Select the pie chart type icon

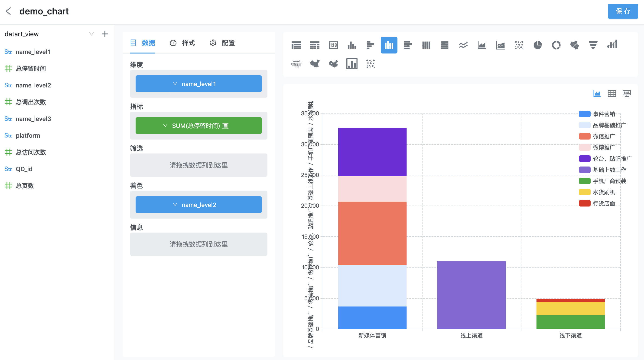[537, 45]
